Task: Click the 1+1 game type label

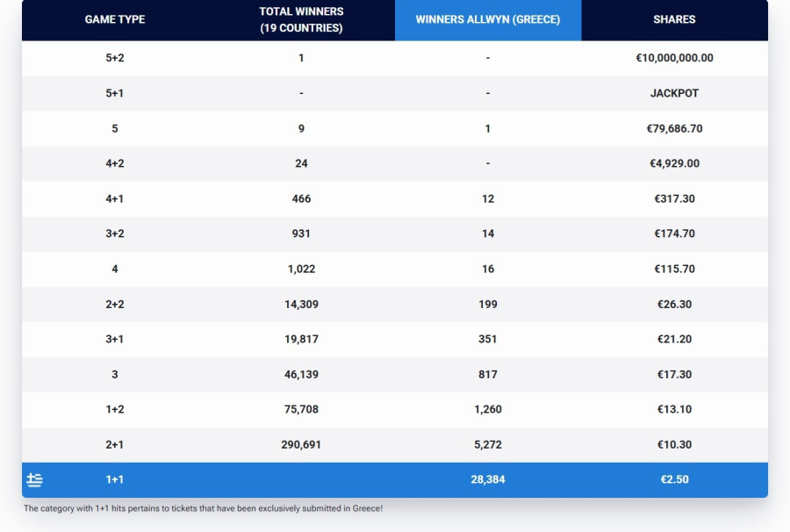Action: click(x=115, y=480)
